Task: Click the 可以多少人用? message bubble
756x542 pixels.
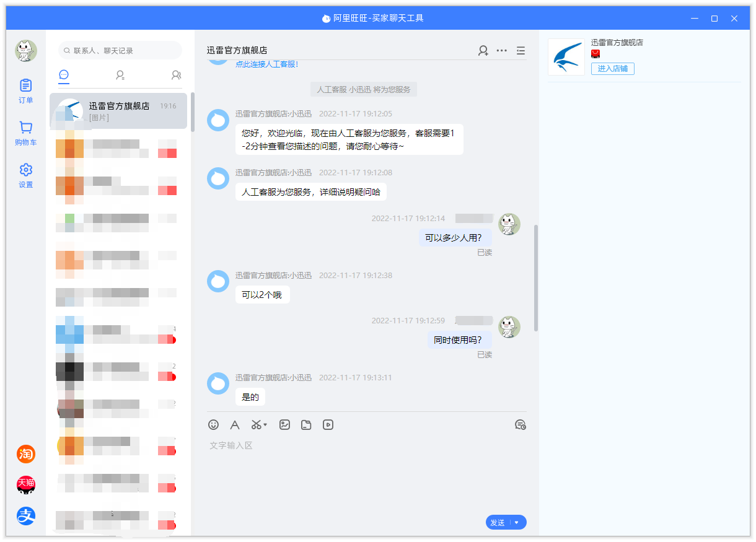Action: coord(455,237)
